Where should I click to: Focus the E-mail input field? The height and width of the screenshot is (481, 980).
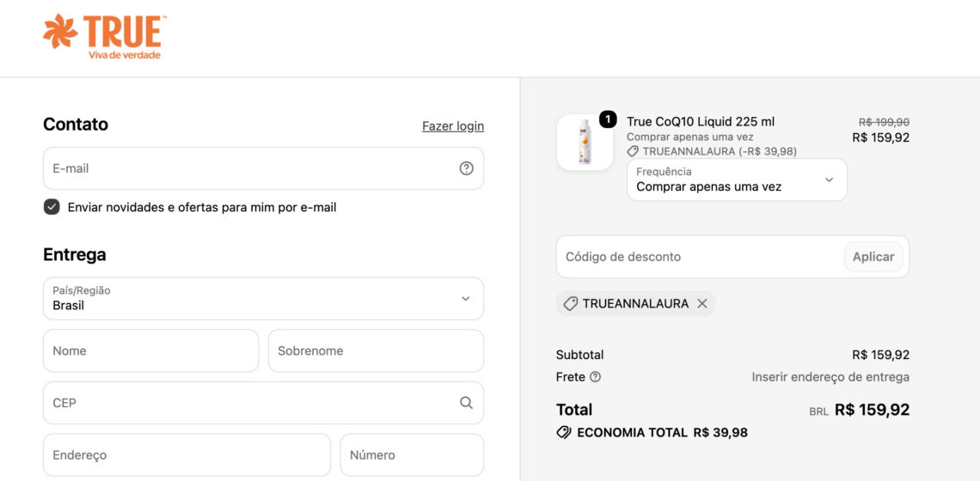(263, 168)
